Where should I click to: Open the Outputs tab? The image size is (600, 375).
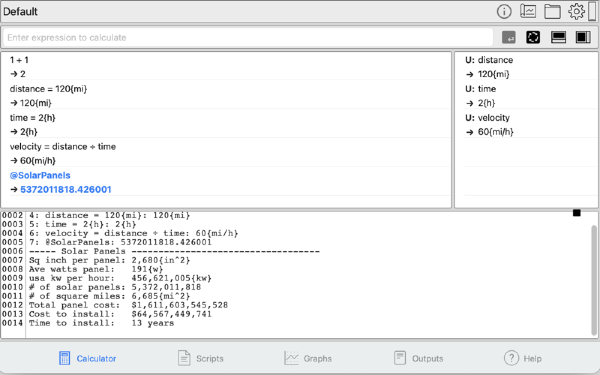[419, 359]
